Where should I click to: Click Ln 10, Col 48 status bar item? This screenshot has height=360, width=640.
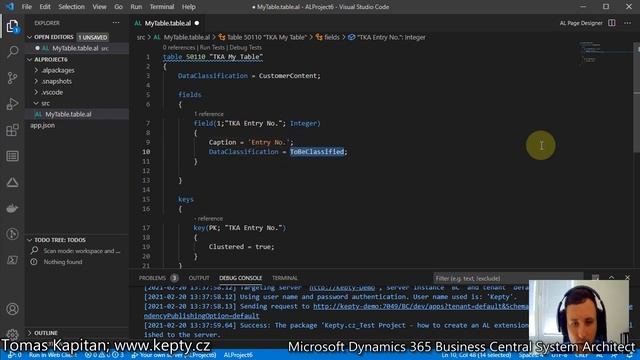[476, 355]
